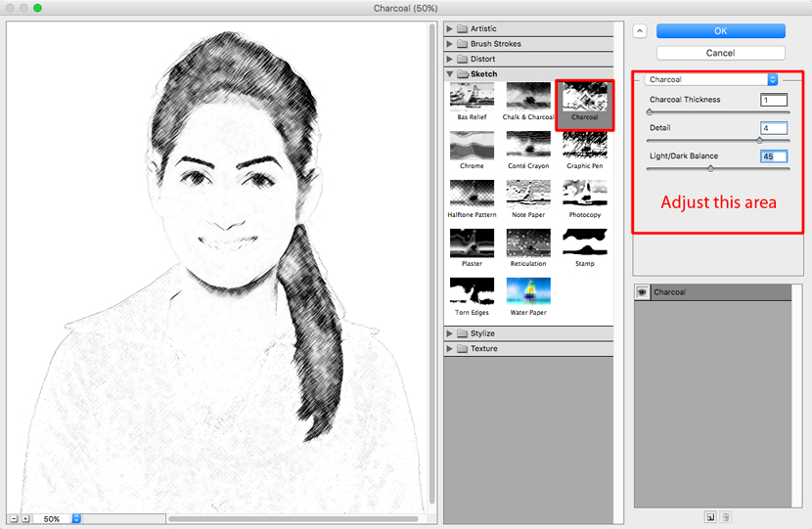Open the 50% zoom level dropdown
The width and height of the screenshot is (812, 529).
(76, 518)
